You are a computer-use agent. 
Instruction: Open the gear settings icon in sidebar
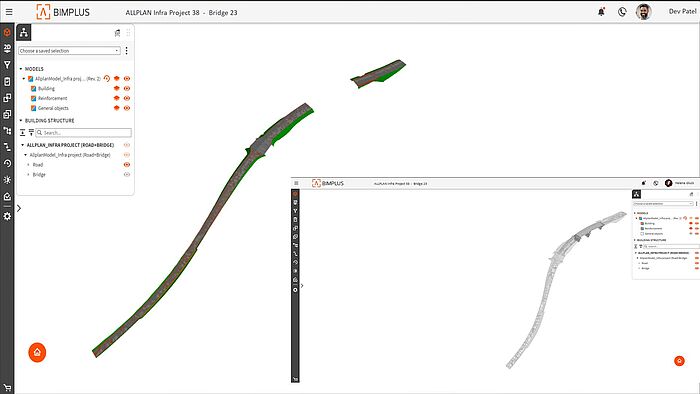coord(7,216)
